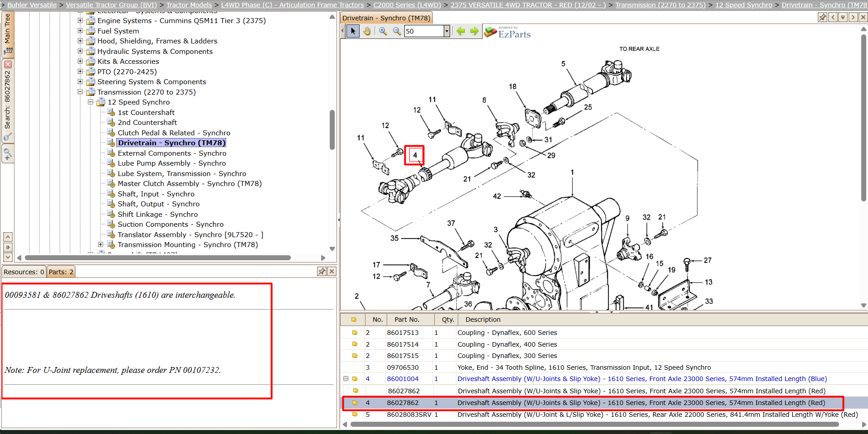Open note icon for part 86017515

pos(355,356)
